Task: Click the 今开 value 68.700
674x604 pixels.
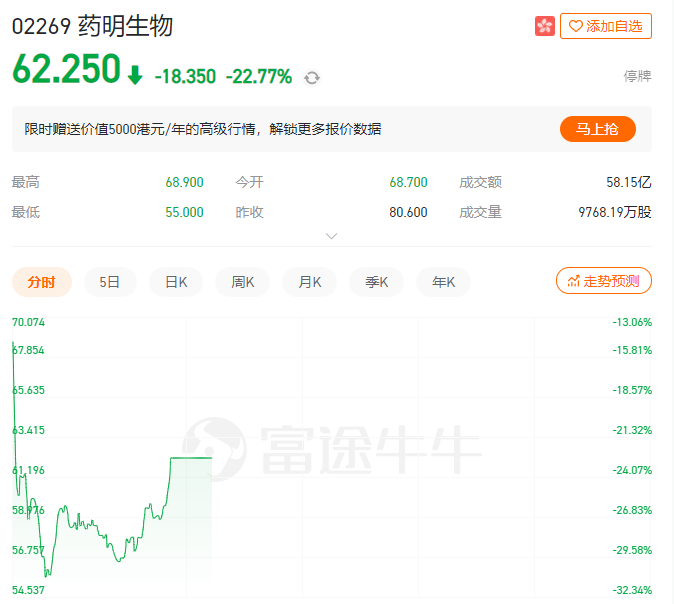Action: (x=408, y=182)
